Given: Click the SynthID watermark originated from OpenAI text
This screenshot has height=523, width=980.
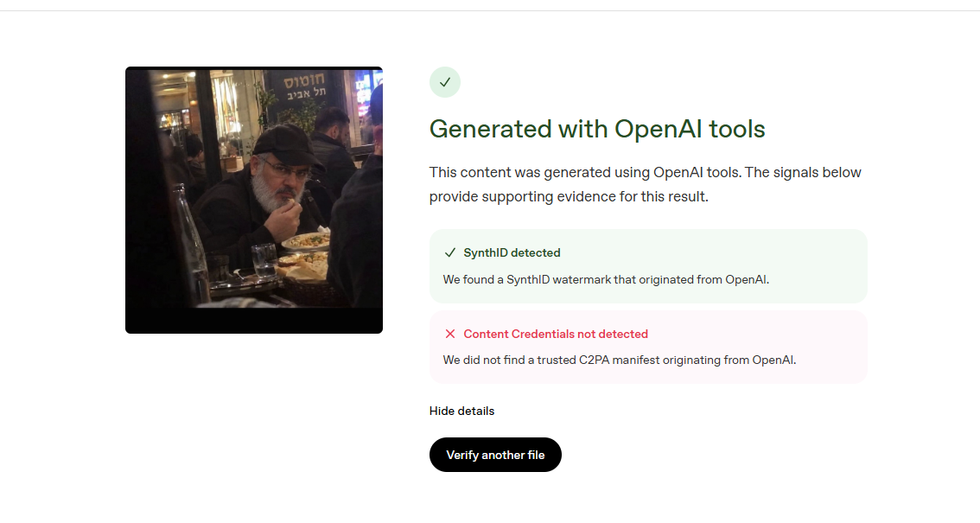Looking at the screenshot, I should pos(607,280).
